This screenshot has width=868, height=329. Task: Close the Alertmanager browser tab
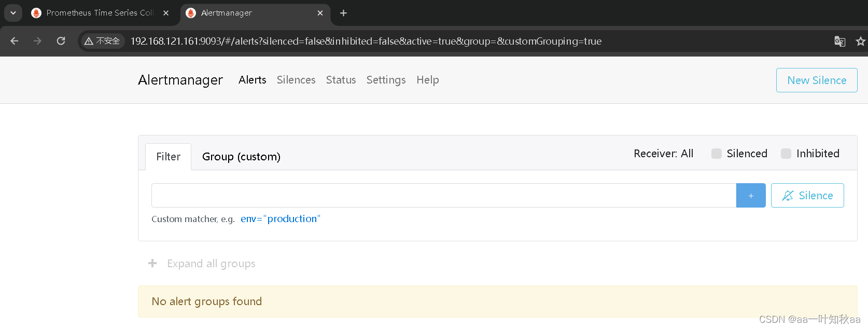click(320, 13)
